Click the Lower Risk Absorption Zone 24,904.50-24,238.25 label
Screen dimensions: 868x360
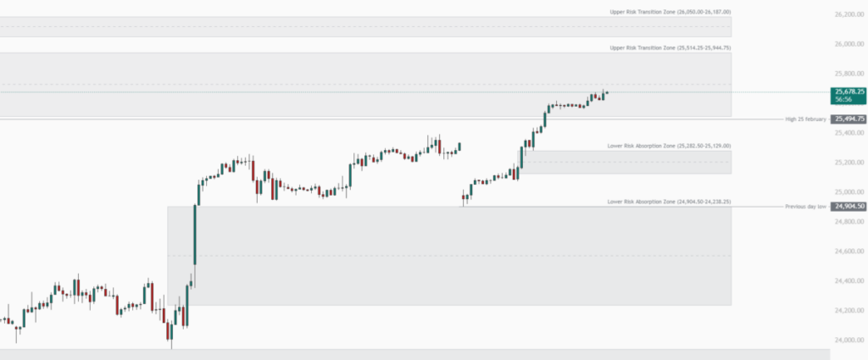pos(669,202)
